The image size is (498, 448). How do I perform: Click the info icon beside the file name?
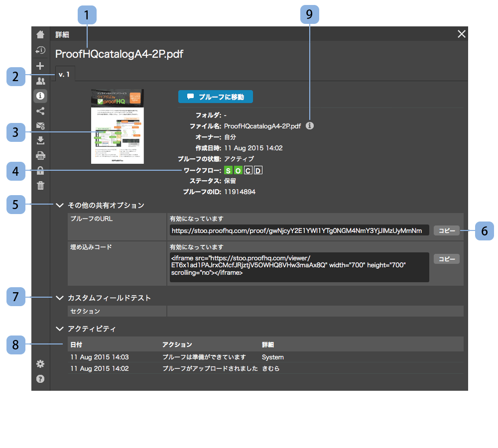310,126
